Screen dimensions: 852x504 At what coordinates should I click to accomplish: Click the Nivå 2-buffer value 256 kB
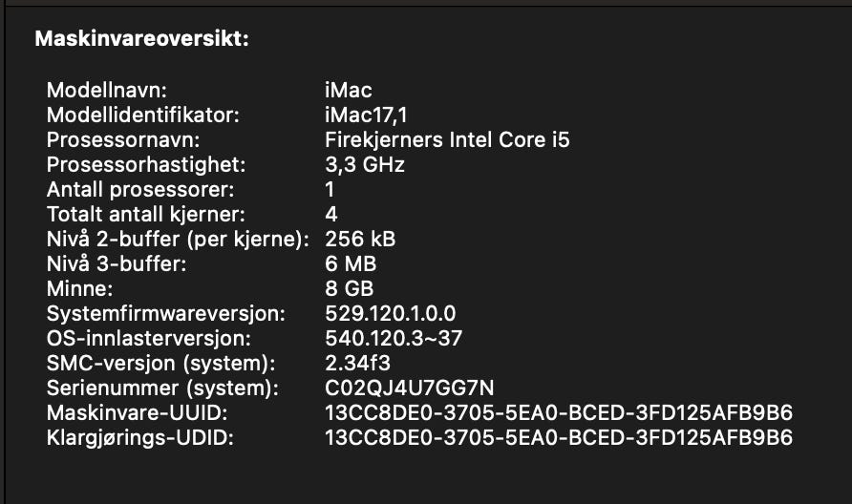point(360,239)
